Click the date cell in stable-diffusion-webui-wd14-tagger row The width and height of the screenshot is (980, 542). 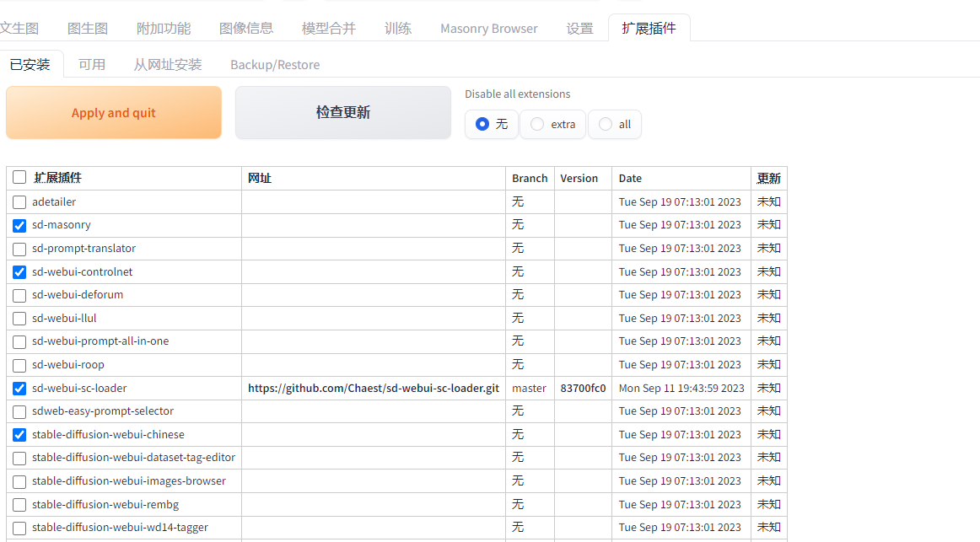[x=680, y=527]
